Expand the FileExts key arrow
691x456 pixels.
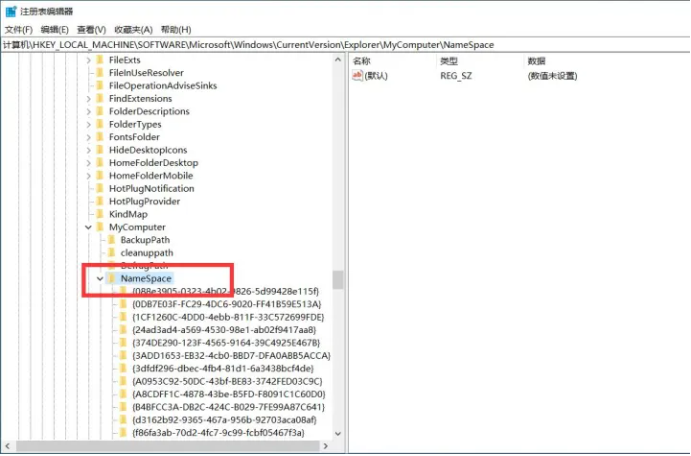pos(89,60)
